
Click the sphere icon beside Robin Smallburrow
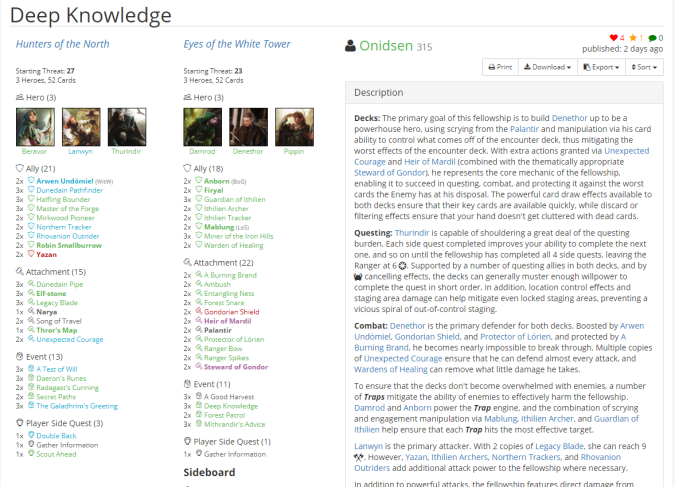(x=31, y=245)
